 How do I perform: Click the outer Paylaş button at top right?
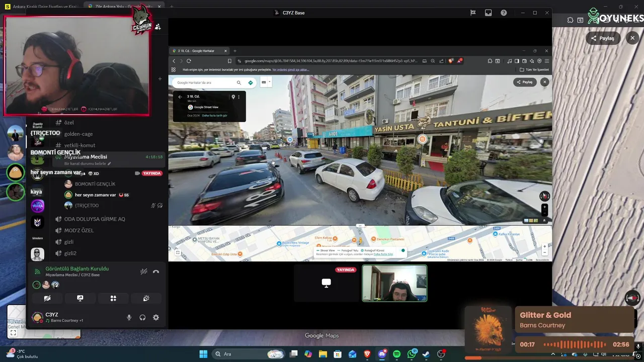coord(603,38)
